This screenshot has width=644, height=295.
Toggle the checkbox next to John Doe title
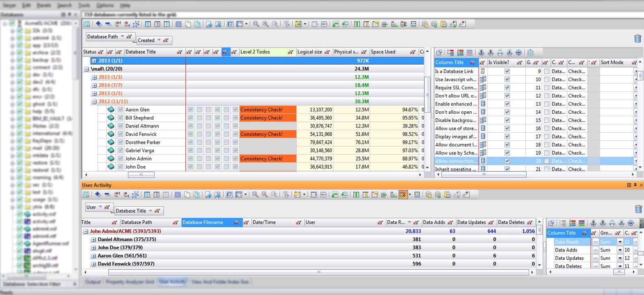tap(120, 167)
